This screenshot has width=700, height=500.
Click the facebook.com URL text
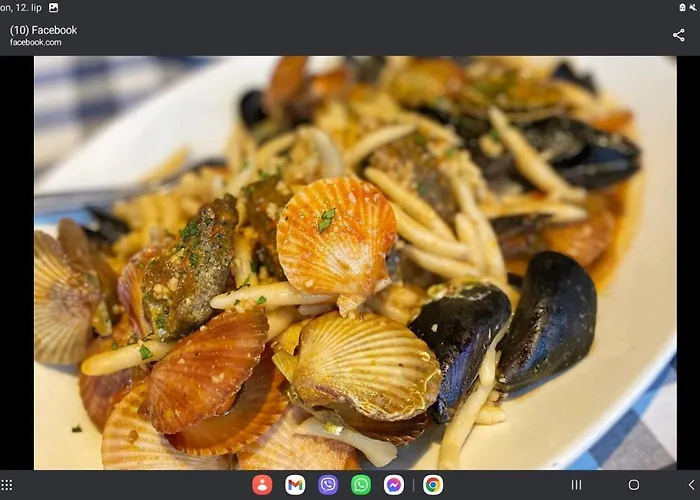coord(36,42)
